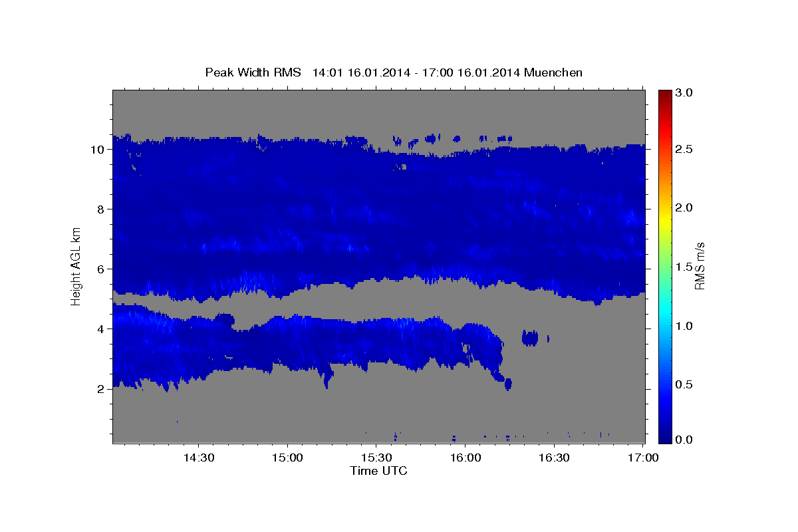Click the colorbar value 0.5

(684, 384)
